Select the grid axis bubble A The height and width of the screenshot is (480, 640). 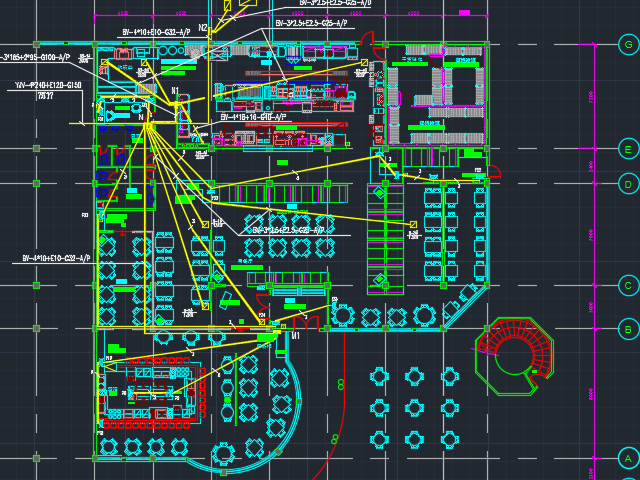[x=629, y=458]
